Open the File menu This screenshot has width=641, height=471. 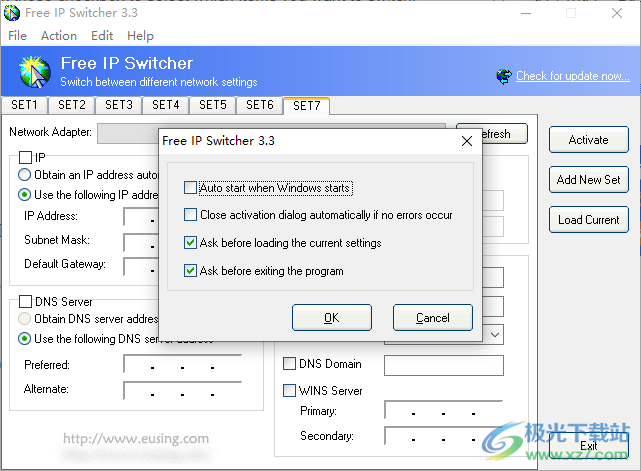pos(18,36)
